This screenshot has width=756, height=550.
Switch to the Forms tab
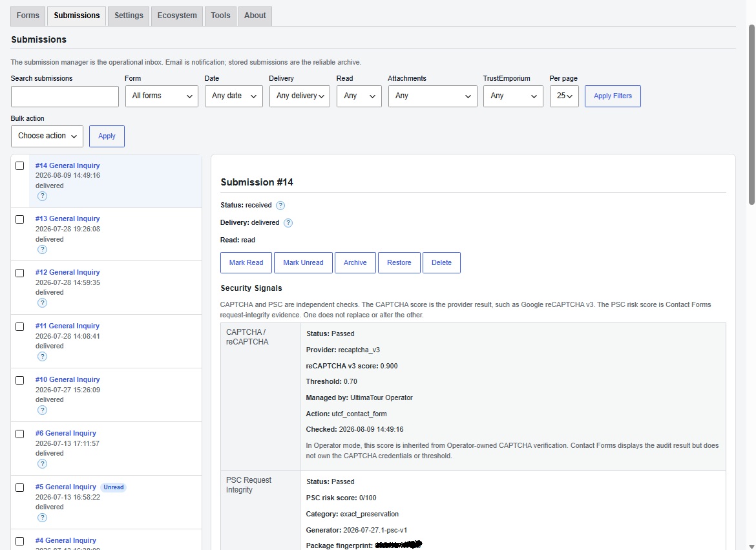pos(28,16)
